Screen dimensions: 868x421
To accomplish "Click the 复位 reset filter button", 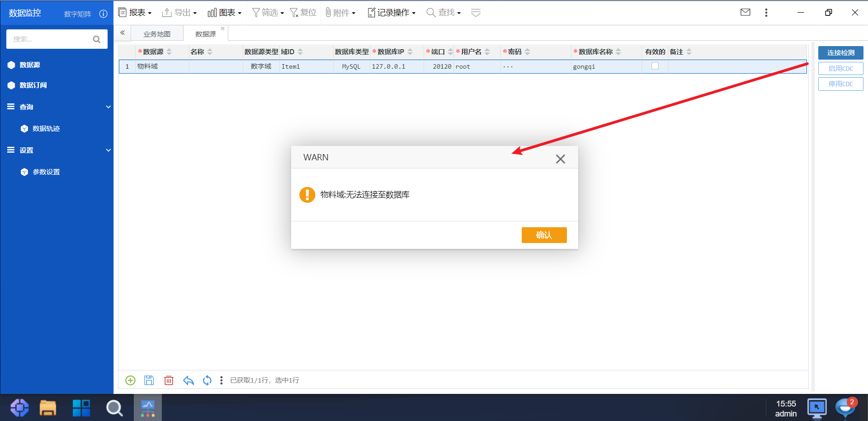I will tap(303, 13).
